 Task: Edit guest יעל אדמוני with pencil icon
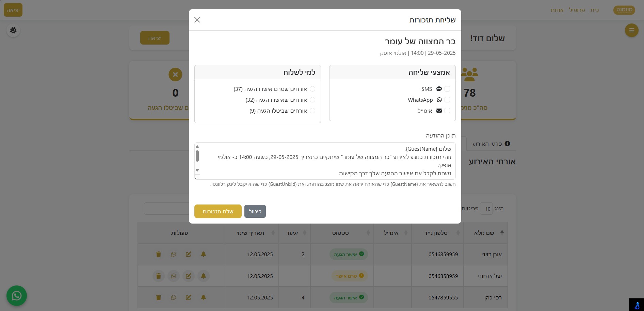pos(189,276)
